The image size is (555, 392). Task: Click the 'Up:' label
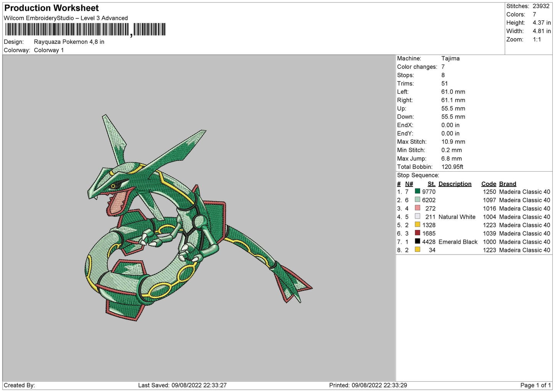[x=401, y=109]
